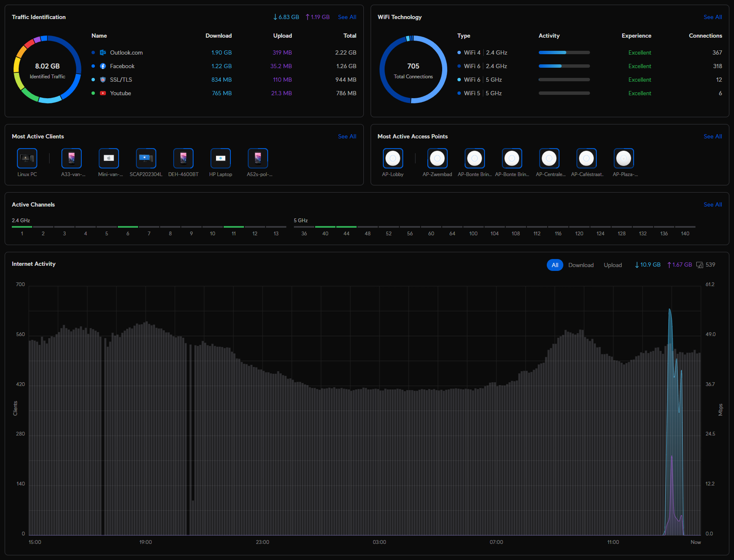Click the AP-Lobby access point icon
Image resolution: width=734 pixels, height=560 pixels.
[x=393, y=158]
